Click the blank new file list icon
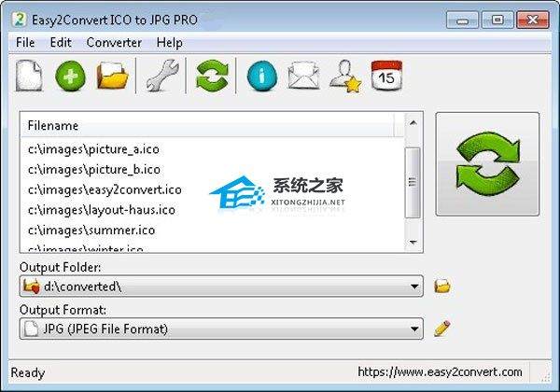 (x=29, y=76)
